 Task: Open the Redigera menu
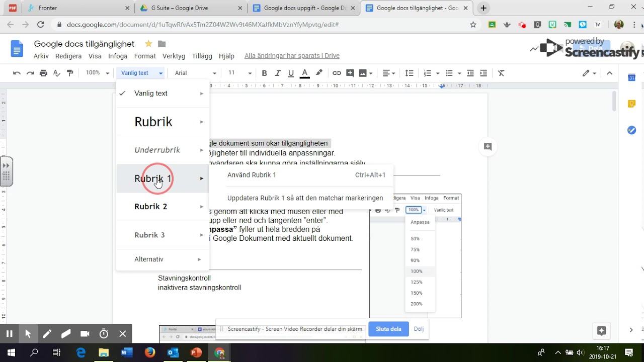(x=68, y=56)
